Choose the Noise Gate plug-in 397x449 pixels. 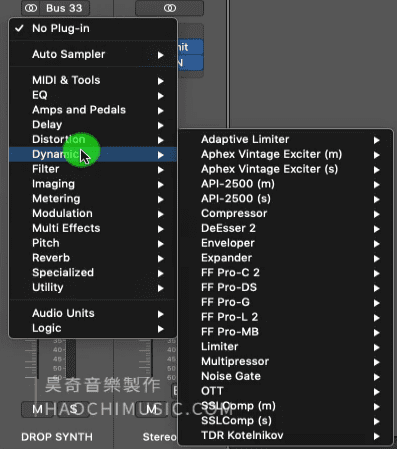click(x=286, y=376)
